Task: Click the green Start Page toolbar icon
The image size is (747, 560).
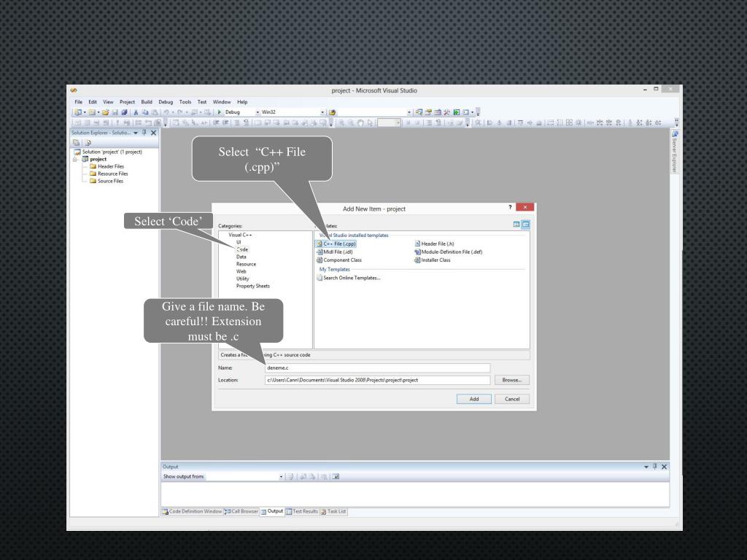Action: (x=457, y=112)
